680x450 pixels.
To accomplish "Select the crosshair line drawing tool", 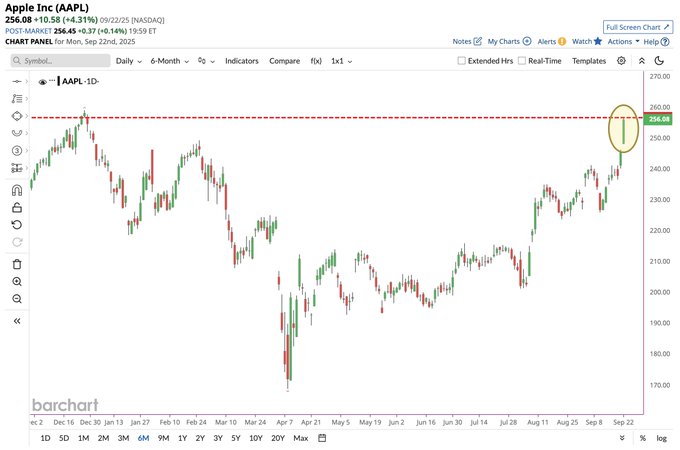I will tap(16, 81).
